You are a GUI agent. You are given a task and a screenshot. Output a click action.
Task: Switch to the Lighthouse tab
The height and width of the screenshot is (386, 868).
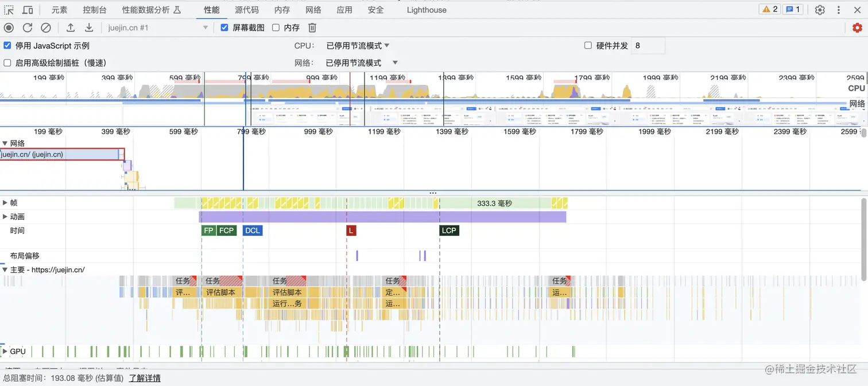pyautogui.click(x=426, y=9)
